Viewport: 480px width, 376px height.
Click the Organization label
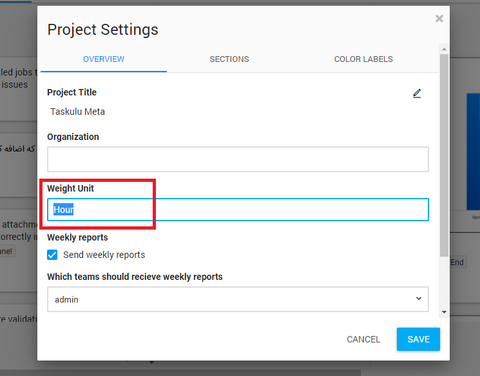73,137
